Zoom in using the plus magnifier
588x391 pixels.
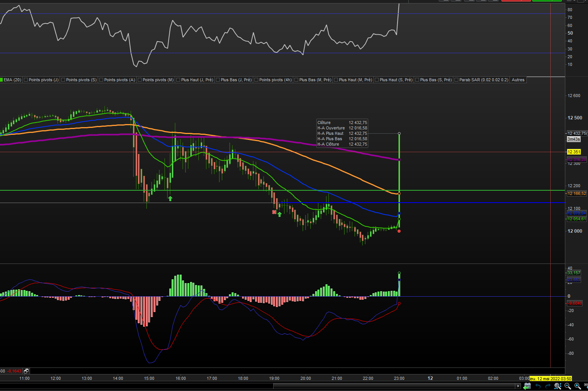click(578, 386)
